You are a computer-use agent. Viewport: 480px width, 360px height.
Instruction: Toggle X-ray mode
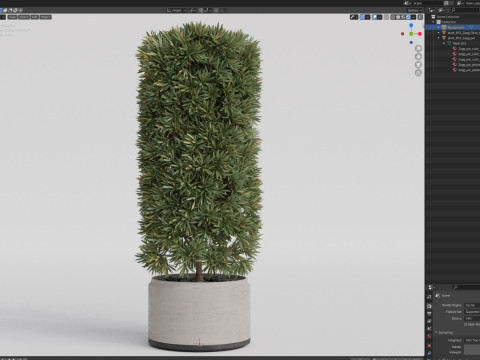point(386,17)
